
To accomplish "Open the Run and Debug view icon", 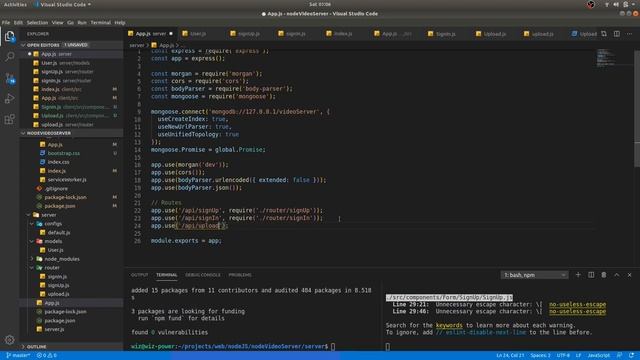I will coord(9,98).
